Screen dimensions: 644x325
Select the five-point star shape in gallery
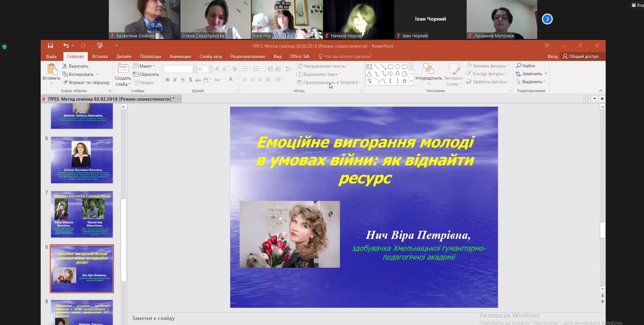404,81
